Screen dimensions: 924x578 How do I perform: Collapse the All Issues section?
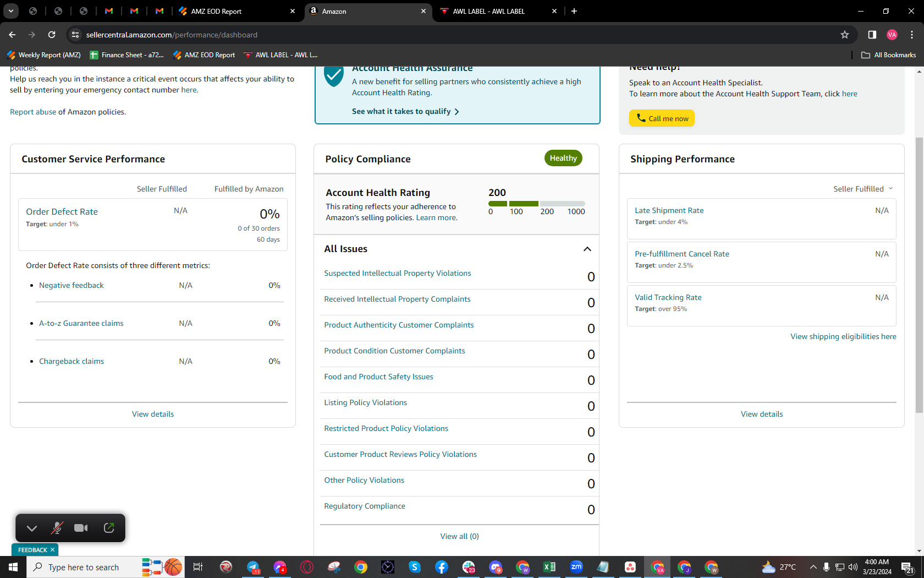pos(587,249)
